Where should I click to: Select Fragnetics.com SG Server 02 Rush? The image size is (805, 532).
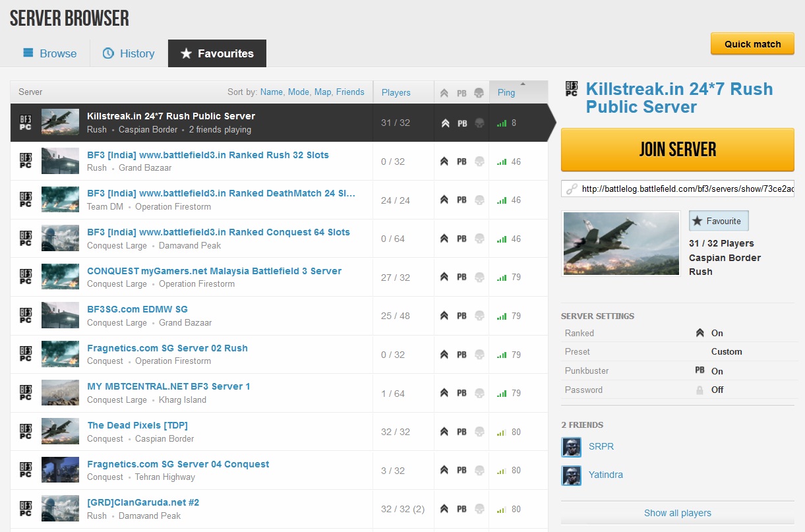[x=279, y=355]
